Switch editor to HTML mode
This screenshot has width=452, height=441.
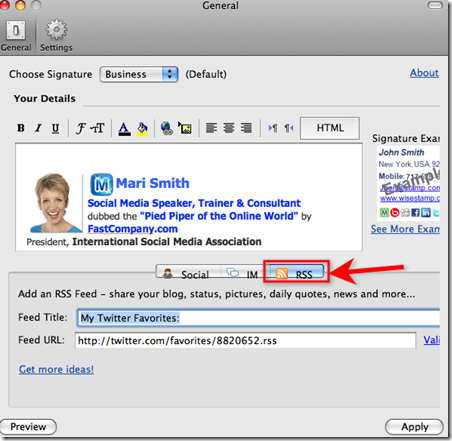[330, 128]
